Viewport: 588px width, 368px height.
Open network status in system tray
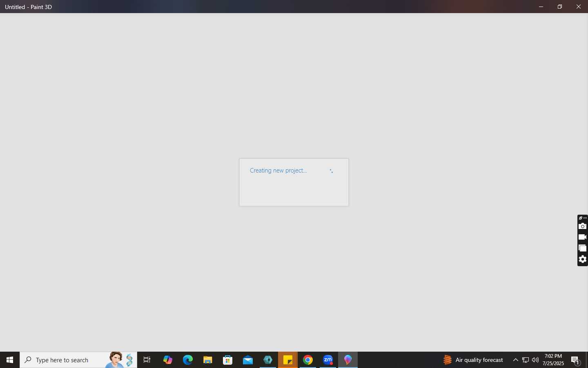[526, 360]
